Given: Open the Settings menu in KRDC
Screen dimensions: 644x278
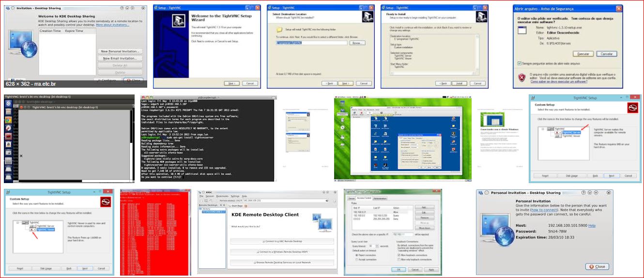Looking at the screenshot, I should point(235,196).
